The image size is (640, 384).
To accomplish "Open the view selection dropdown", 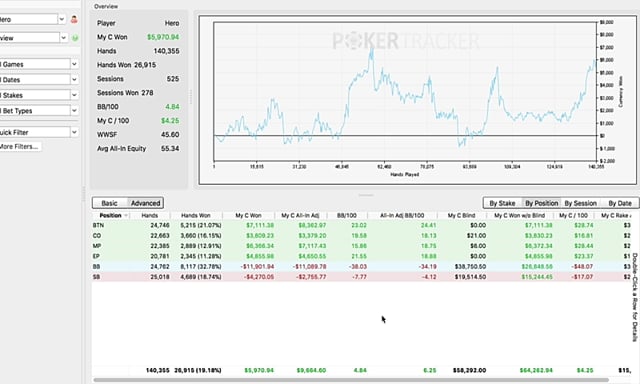I will point(64,38).
